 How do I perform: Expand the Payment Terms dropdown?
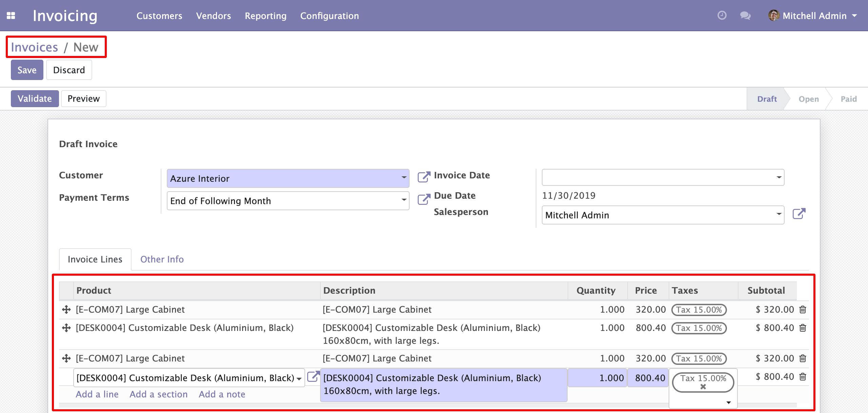click(404, 200)
